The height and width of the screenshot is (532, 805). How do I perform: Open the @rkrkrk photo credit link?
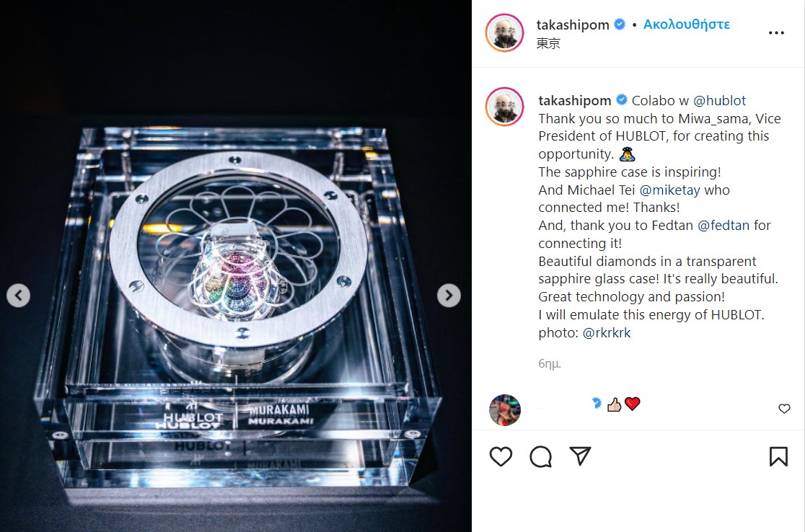click(607, 332)
